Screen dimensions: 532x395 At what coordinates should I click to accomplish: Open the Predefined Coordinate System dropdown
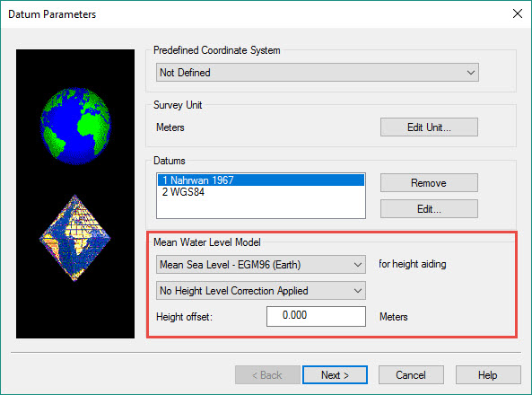[318, 73]
